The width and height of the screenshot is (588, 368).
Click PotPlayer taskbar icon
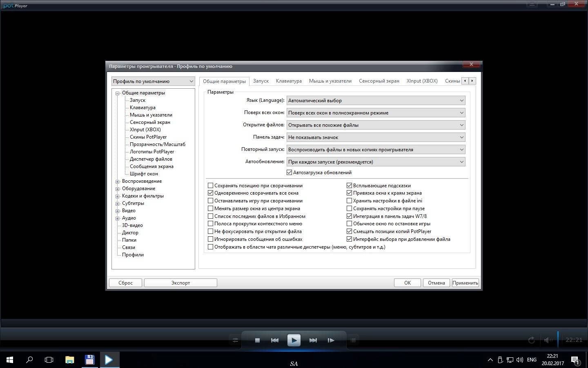(x=109, y=360)
